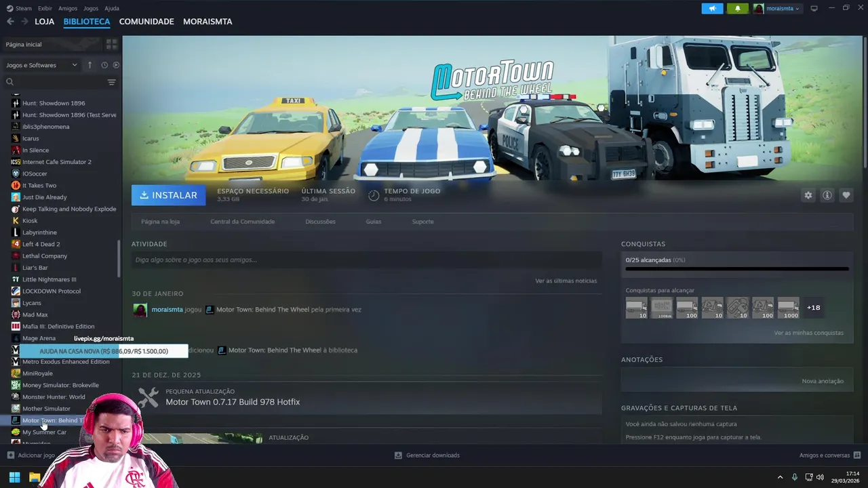Open Central da Comunidade
This screenshot has width=868, height=488.
tap(242, 222)
